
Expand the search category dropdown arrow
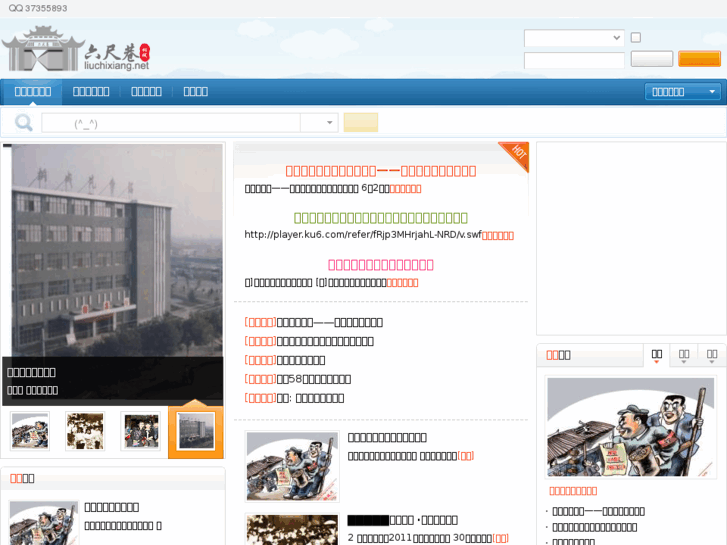pyautogui.click(x=329, y=123)
